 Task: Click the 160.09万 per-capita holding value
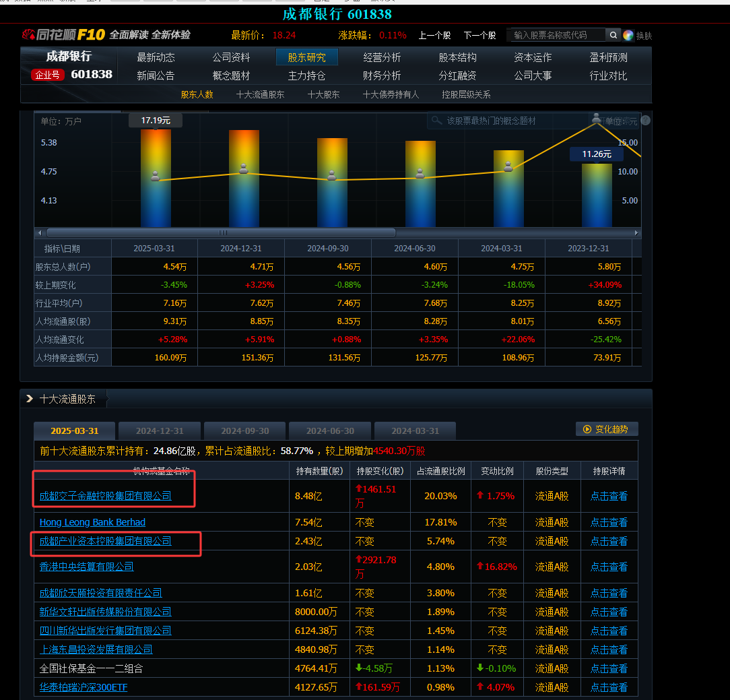[170, 358]
